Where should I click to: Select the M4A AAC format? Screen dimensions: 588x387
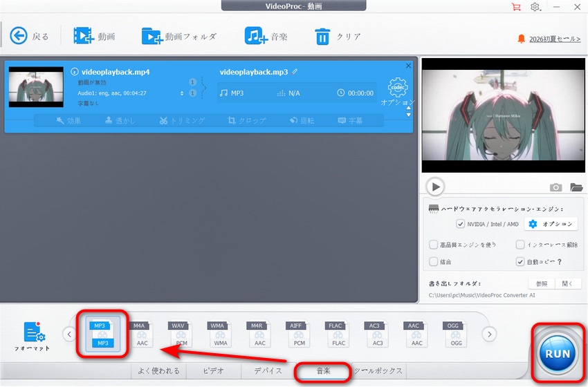(x=142, y=333)
